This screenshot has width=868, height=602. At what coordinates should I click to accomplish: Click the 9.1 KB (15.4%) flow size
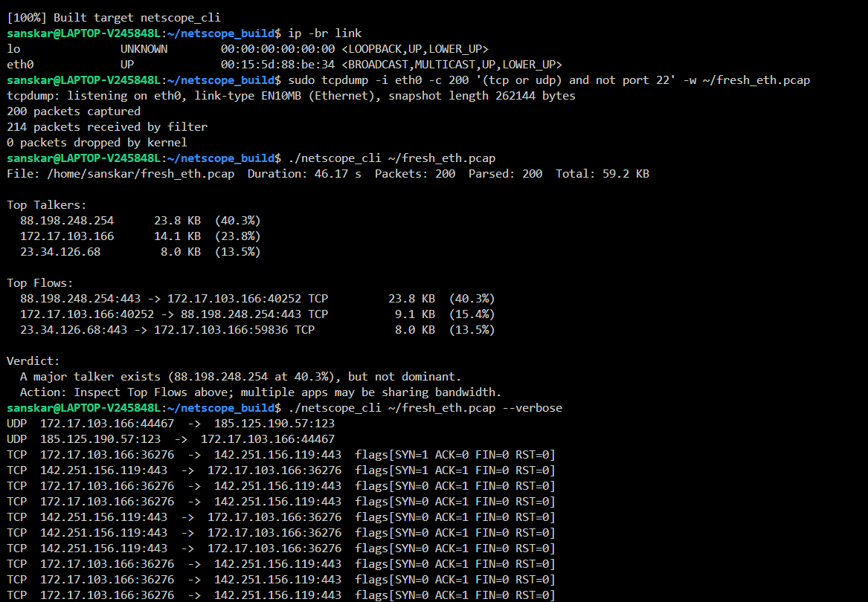(444, 314)
